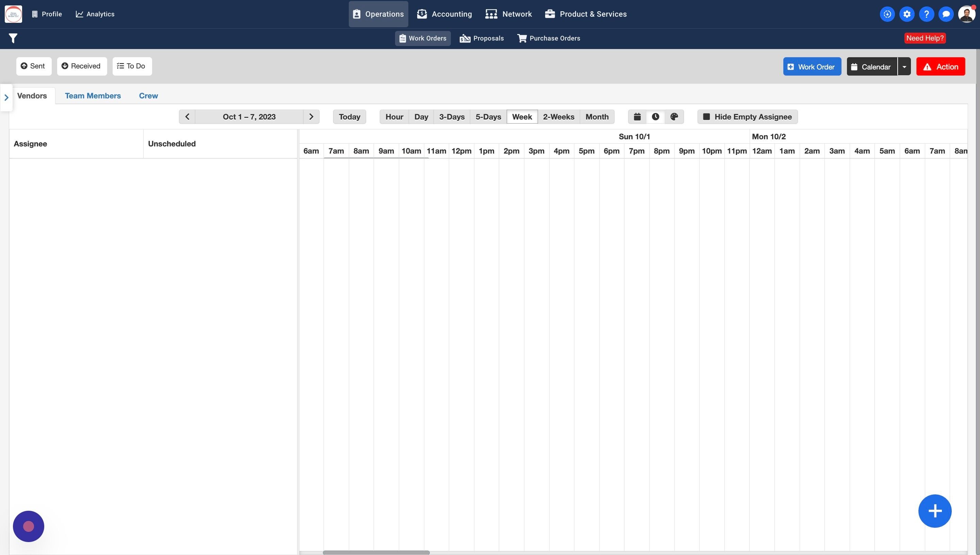Open the Calendar dropdown arrow
Screen dimensions: 980x555
pyautogui.click(x=904, y=67)
